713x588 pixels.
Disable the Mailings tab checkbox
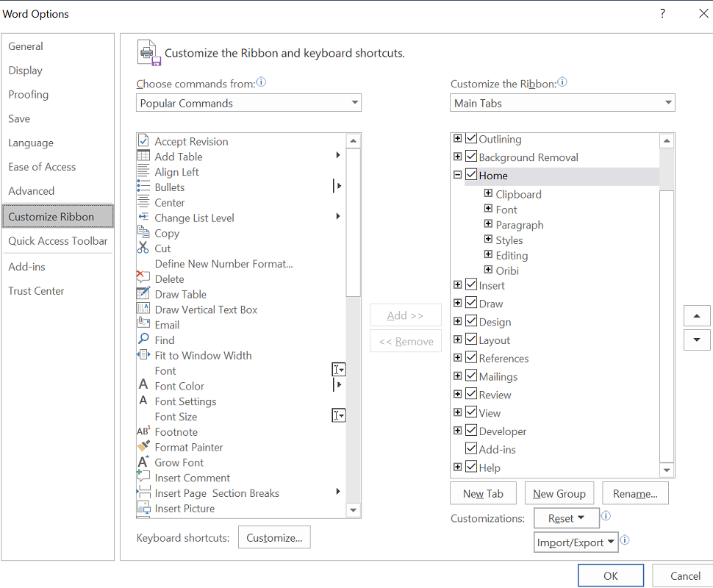(x=472, y=376)
